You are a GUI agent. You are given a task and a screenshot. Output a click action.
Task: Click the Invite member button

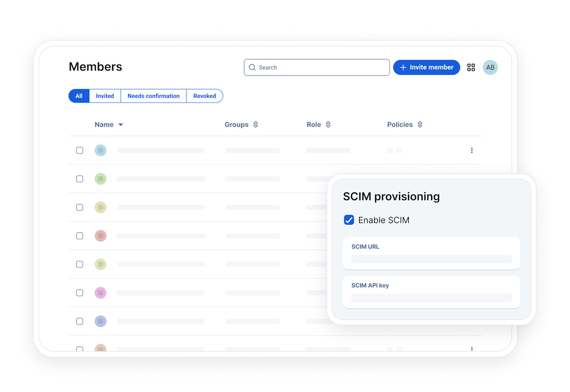point(427,67)
